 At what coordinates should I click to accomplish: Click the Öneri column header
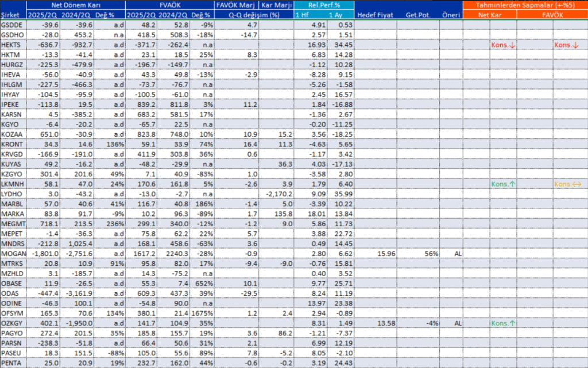tap(451, 15)
